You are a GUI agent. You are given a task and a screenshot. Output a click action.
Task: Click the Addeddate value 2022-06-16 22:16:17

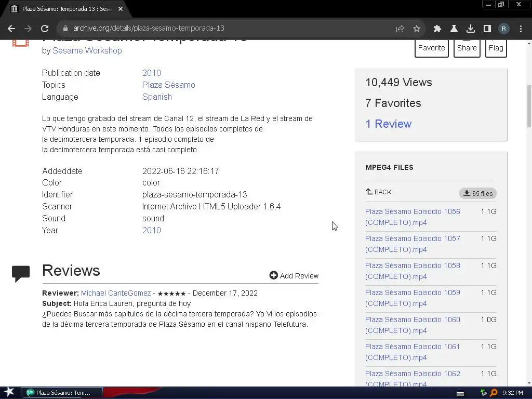tap(180, 171)
